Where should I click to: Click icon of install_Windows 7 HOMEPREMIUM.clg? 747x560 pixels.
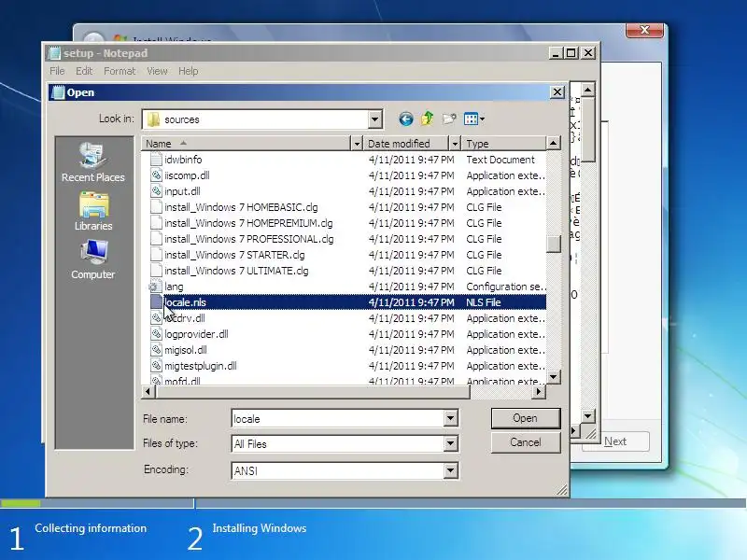(156, 223)
